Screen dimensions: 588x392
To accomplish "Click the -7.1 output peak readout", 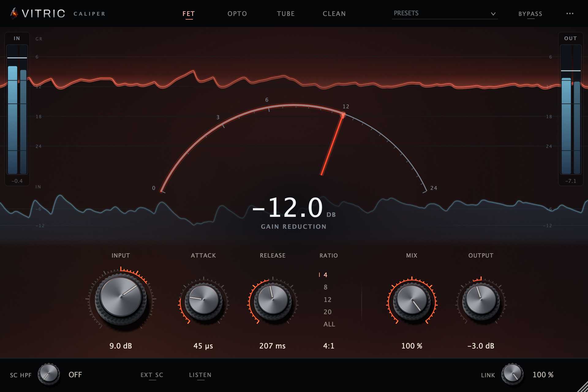I will pyautogui.click(x=571, y=181).
